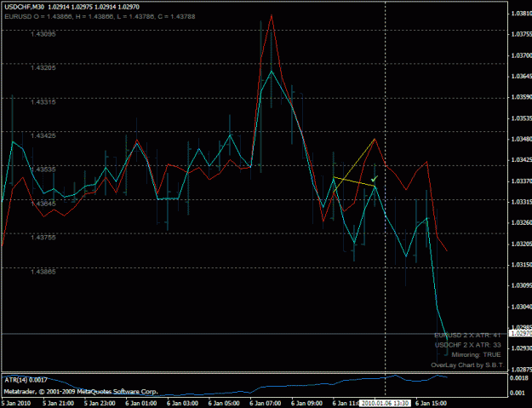Click the 6 Jan 15:00 time axis label
The height and width of the screenshot is (408, 532).
pyautogui.click(x=431, y=403)
